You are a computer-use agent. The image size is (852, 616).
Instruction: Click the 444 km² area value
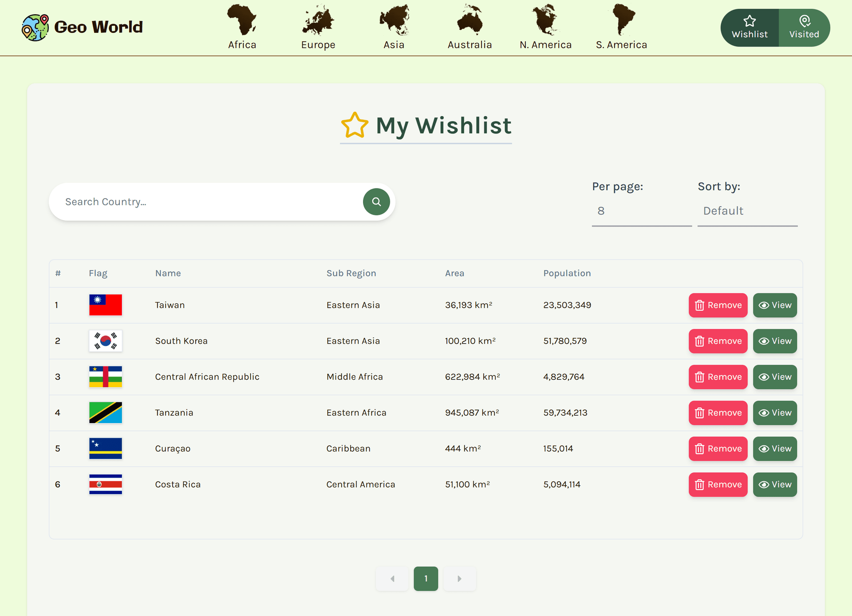(x=463, y=449)
